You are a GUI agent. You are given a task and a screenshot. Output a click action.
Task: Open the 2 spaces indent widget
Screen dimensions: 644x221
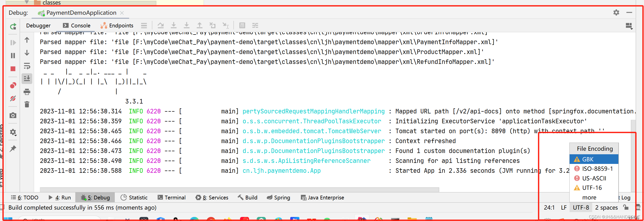[606, 208]
